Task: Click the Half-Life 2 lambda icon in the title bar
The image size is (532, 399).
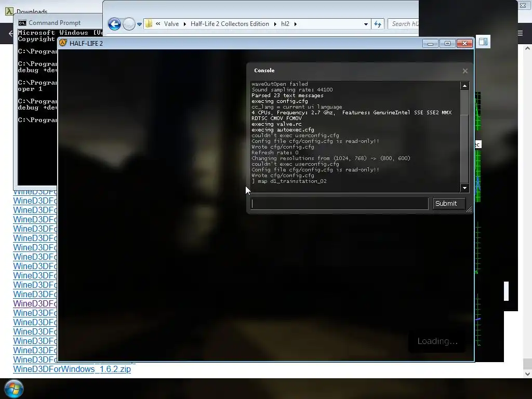Action: tap(63, 43)
